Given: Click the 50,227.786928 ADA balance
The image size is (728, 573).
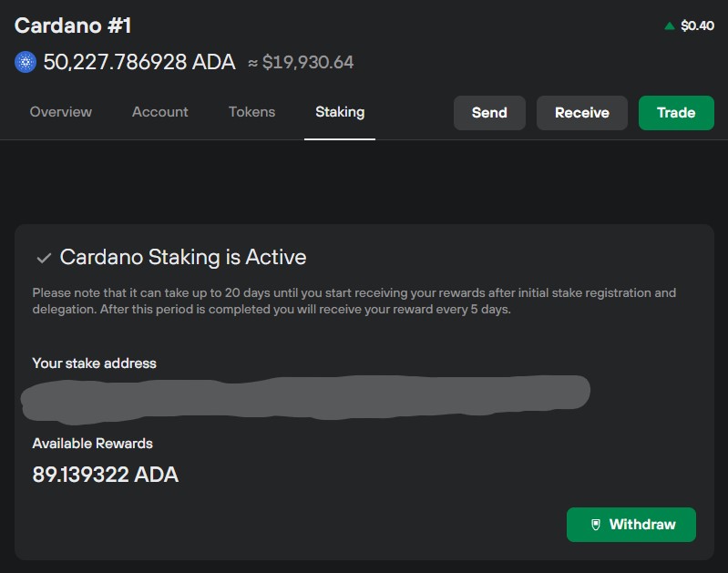Looking at the screenshot, I should [x=138, y=62].
